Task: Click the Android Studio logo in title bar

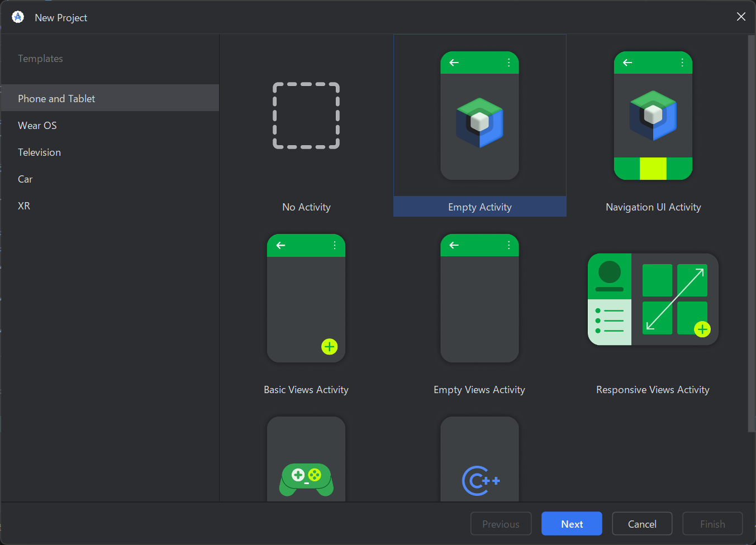Action: [18, 17]
